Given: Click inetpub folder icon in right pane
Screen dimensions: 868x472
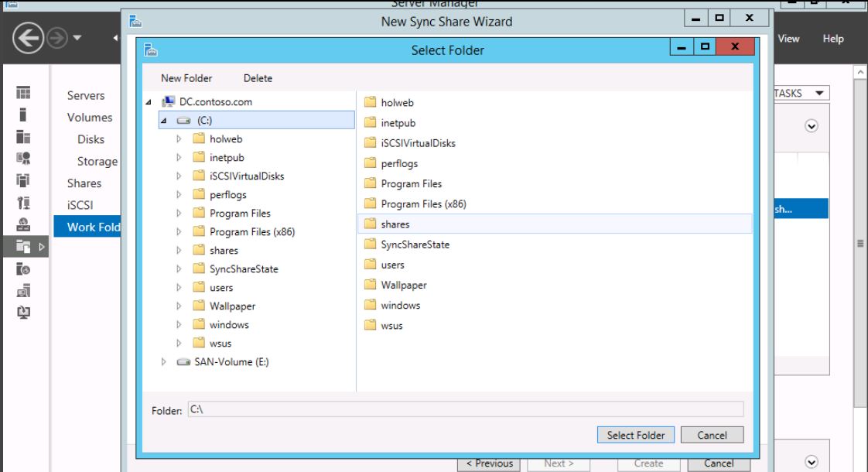Looking at the screenshot, I should coord(371,122).
